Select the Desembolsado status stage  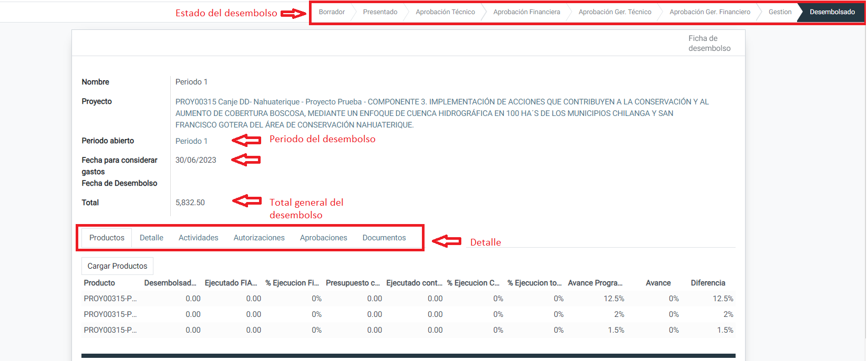(832, 12)
